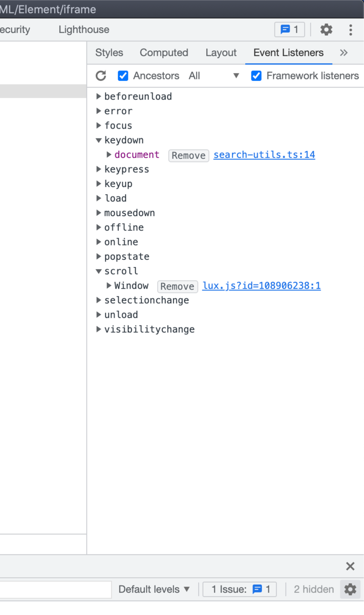
Task: Click the 1 Issue button in console
Action: click(240, 589)
